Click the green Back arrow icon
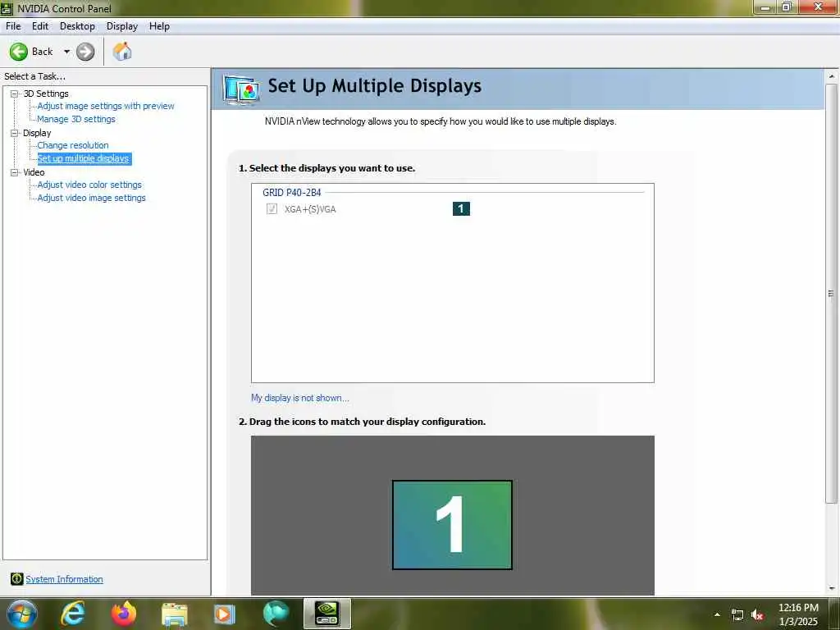Image resolution: width=840 pixels, height=630 pixels. [x=19, y=52]
